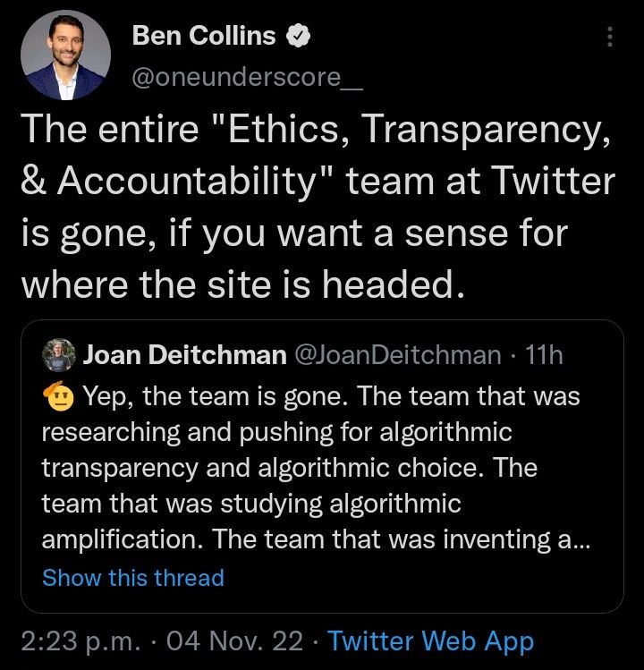The image size is (644, 670).
Task: Click the Joan Deitchman name in quoted tweet
Action: point(183,355)
